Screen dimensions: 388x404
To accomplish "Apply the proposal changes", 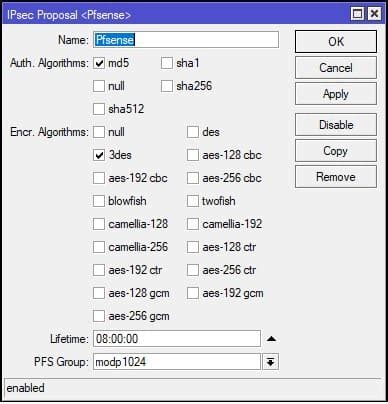I will pos(336,94).
